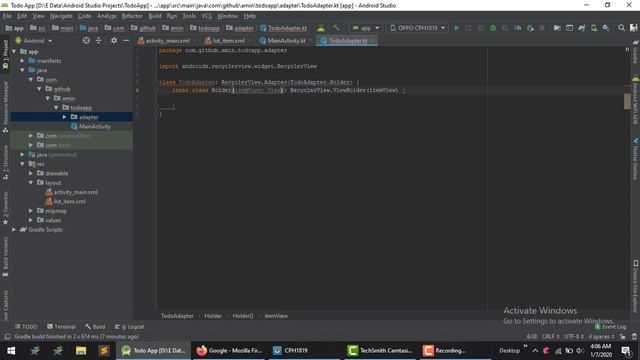Expand the adapter package
Viewport: 640px width, 360px height.
coord(64,117)
